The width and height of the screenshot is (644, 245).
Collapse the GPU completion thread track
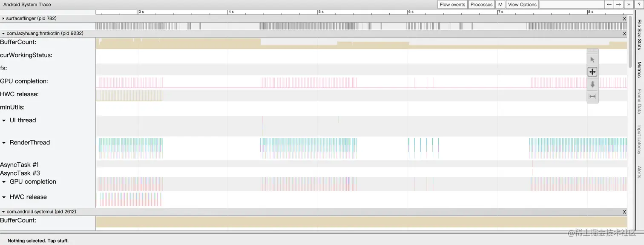click(4, 182)
